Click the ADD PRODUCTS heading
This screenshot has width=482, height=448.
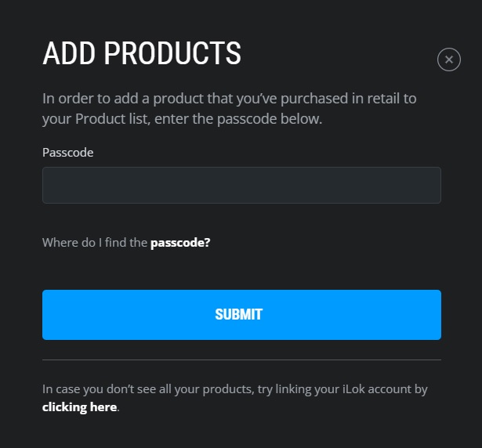141,53
